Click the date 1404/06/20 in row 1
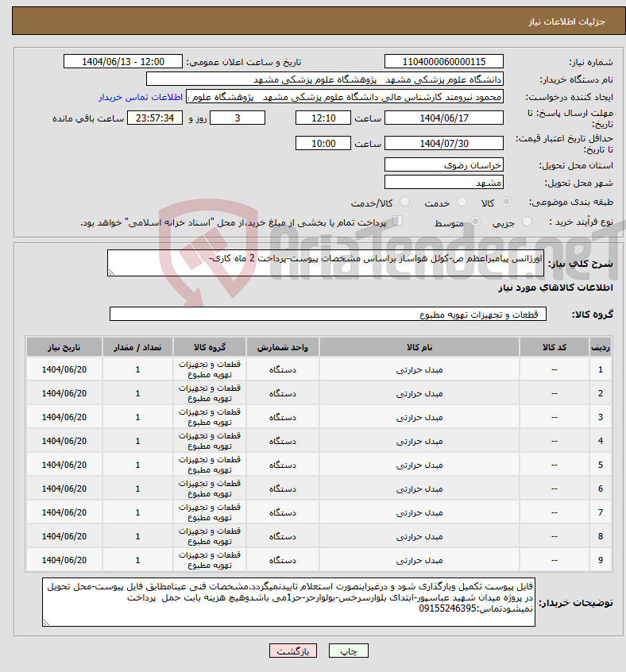The image size is (626, 672). pos(64,369)
